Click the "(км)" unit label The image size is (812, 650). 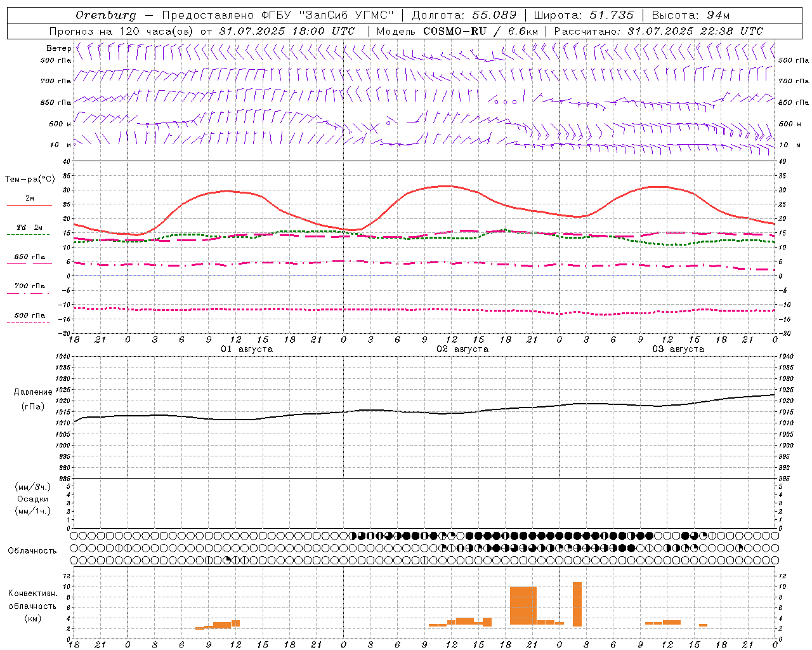coord(33,618)
